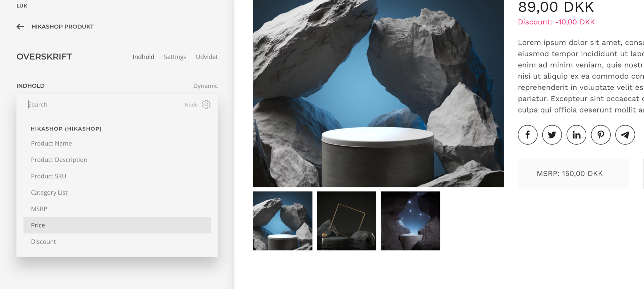Pick Product SKU dynamic field
Image resolution: width=644 pixels, height=289 pixels.
click(117, 176)
